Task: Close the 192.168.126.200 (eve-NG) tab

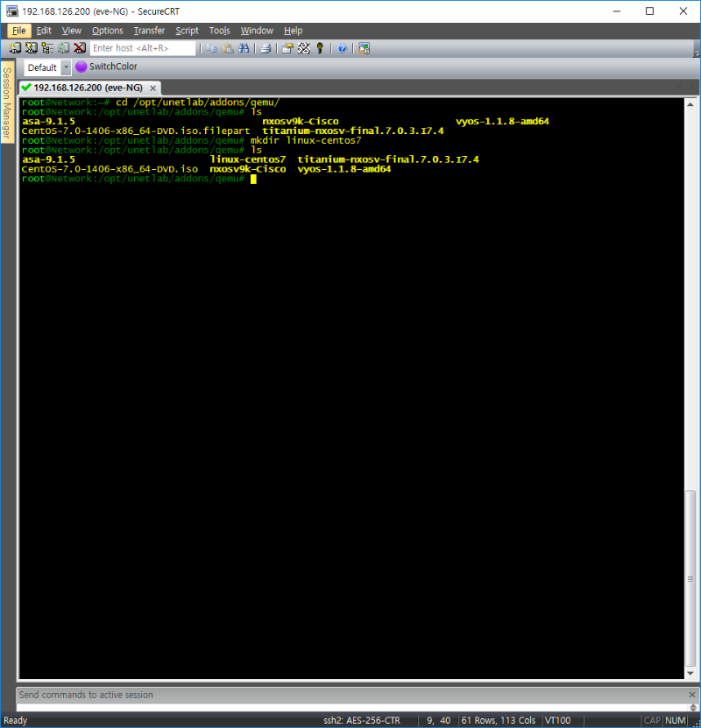Action: tap(152, 88)
